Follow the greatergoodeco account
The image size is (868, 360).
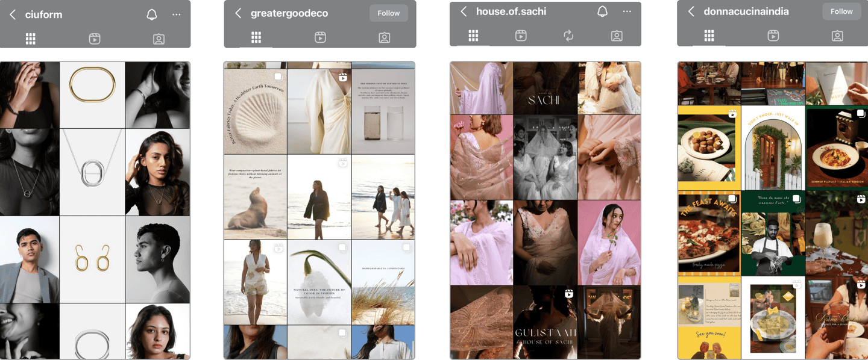tap(389, 13)
